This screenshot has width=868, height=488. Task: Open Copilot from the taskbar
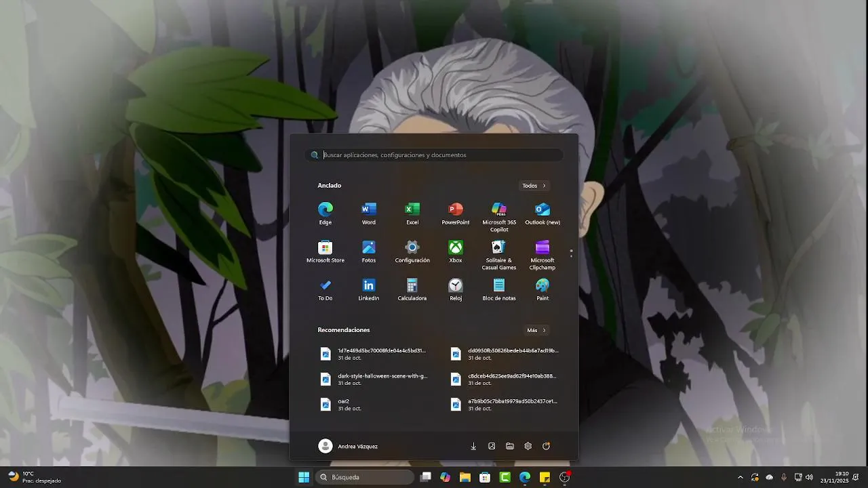[446, 477]
